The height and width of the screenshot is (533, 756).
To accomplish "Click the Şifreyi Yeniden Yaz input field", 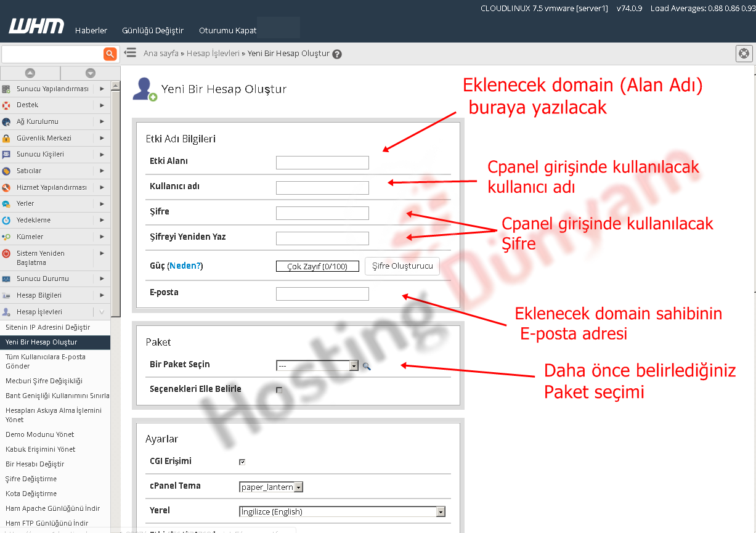I will click(x=322, y=238).
